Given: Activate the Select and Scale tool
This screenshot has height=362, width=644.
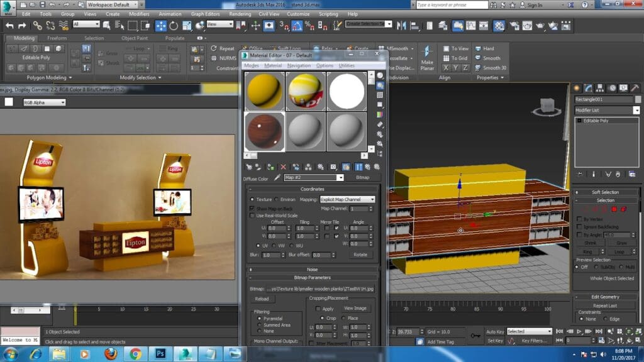Looking at the screenshot, I should [x=187, y=26].
